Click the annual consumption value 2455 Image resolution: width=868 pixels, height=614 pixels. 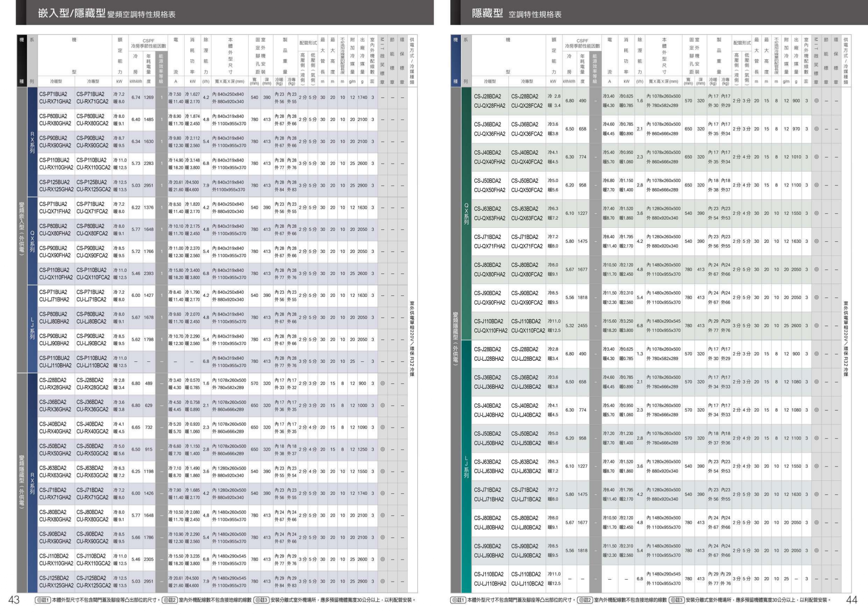point(583,325)
